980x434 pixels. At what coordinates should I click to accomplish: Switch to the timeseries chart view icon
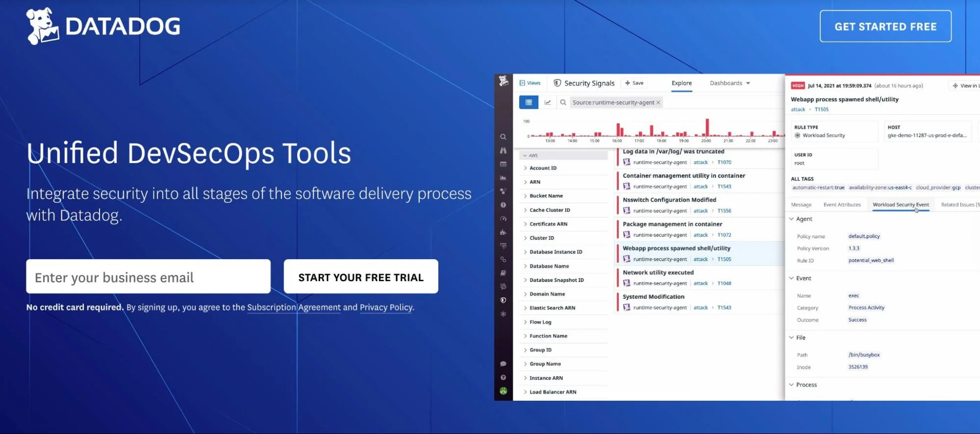[x=548, y=102]
